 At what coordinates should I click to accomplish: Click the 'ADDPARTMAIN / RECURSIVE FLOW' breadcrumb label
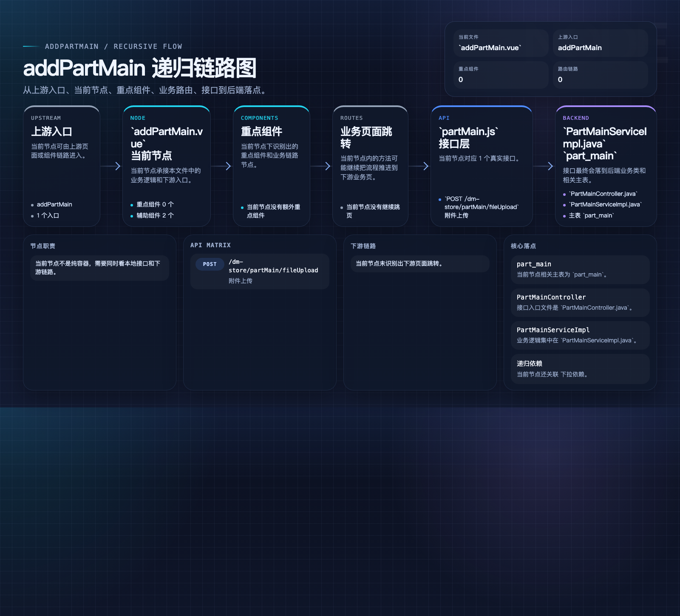tap(113, 46)
